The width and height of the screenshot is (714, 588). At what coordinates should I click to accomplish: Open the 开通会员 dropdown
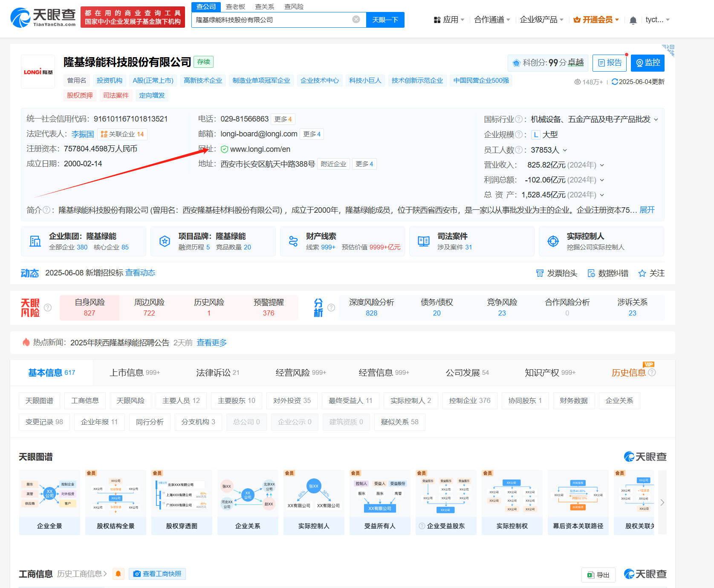[x=596, y=20]
